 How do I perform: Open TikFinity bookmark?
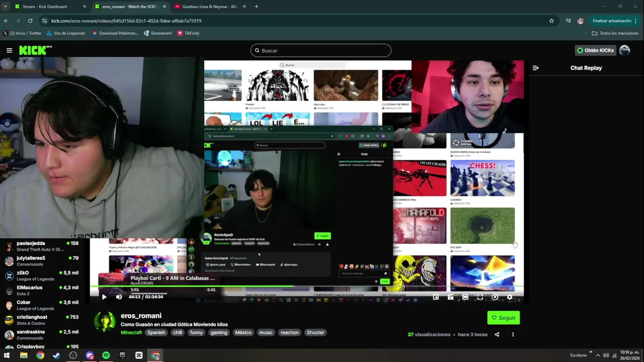(x=188, y=33)
